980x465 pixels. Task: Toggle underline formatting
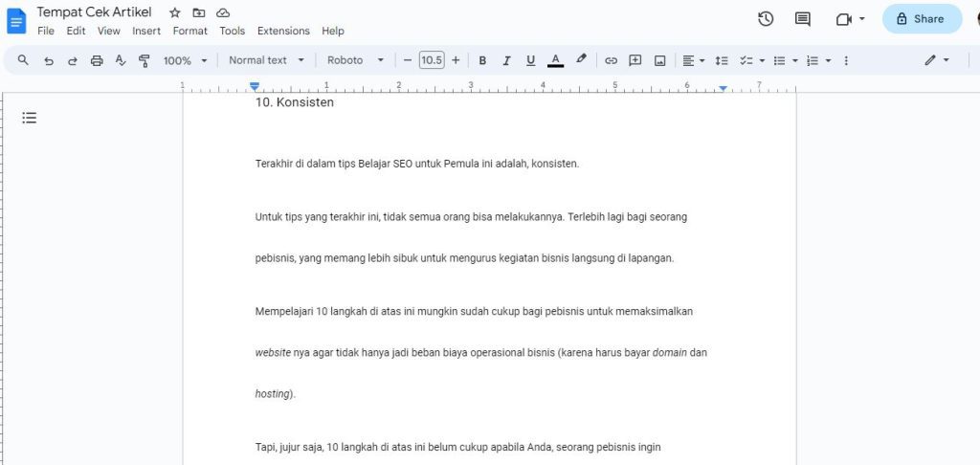point(530,60)
